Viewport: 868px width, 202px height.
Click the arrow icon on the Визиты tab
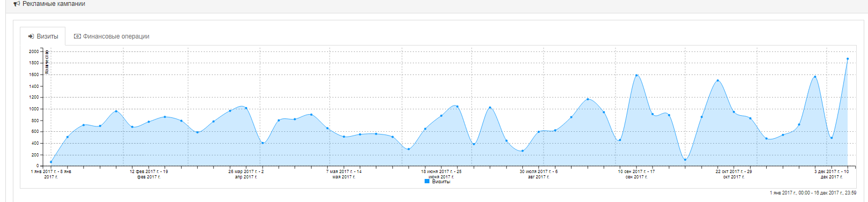tap(31, 36)
